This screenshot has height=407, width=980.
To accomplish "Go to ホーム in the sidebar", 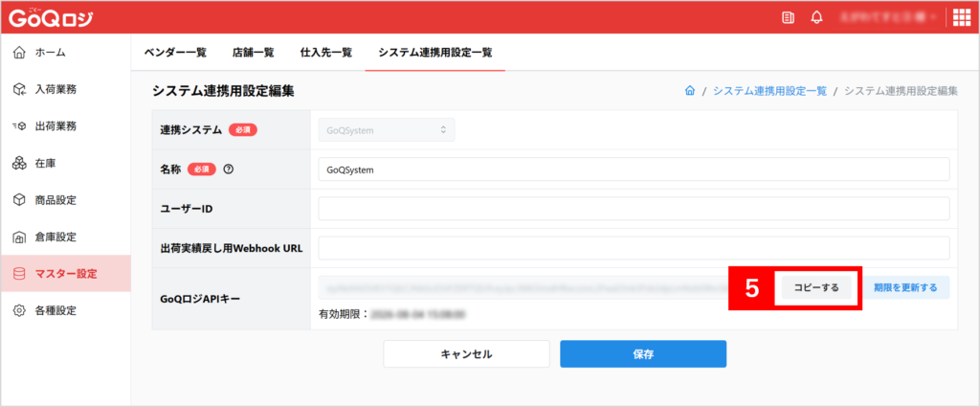I will coord(66,53).
